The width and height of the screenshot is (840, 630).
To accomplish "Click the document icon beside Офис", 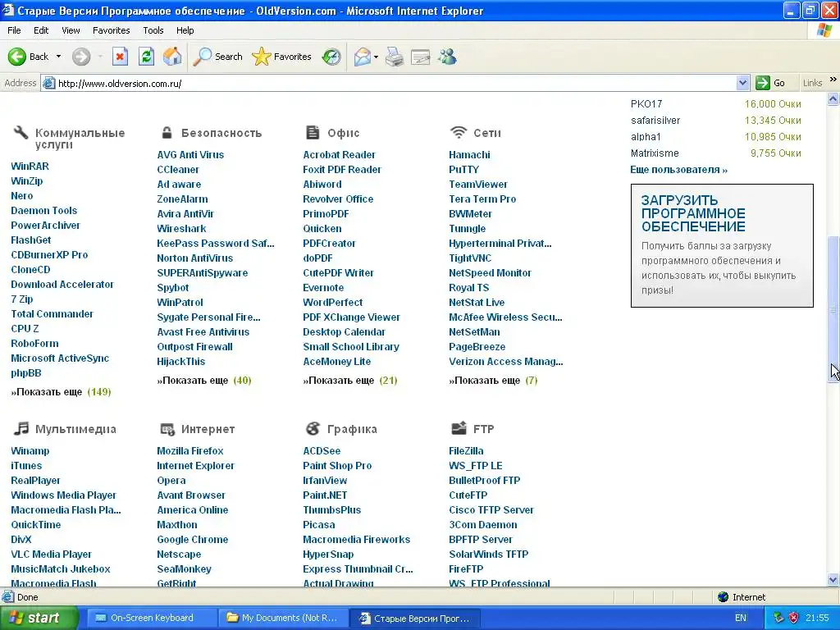I will [313, 132].
